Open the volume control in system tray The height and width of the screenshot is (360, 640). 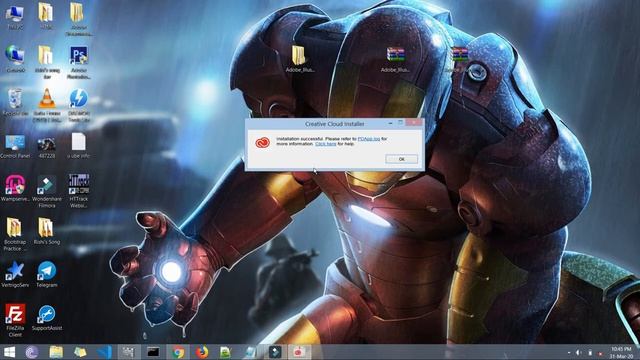[x=579, y=353]
